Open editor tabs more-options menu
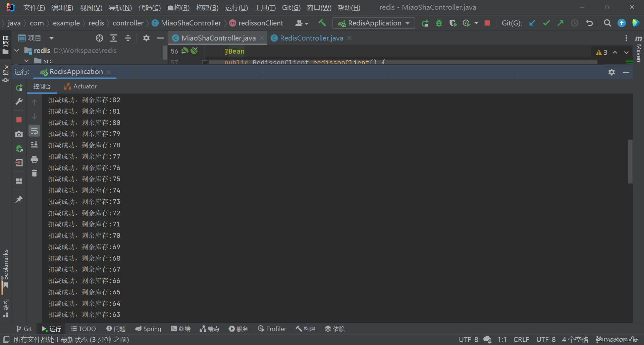This screenshot has height=345, width=644. pyautogui.click(x=626, y=38)
